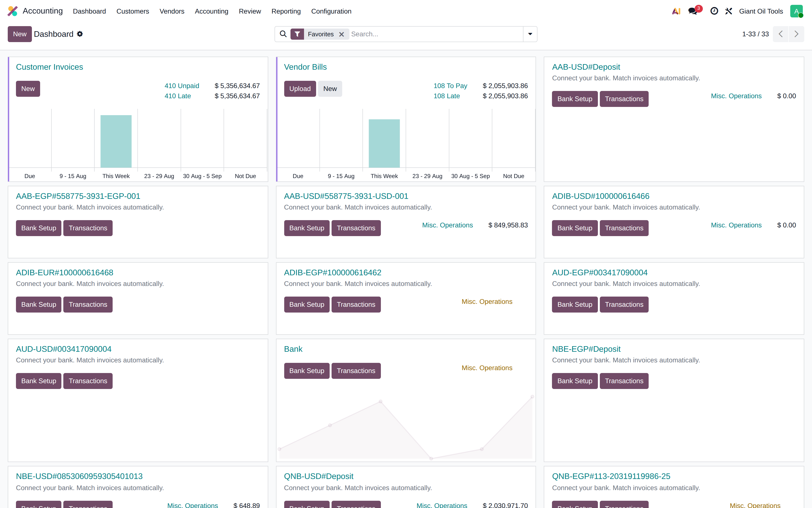Open the Dashboard gear settings

[x=80, y=34]
